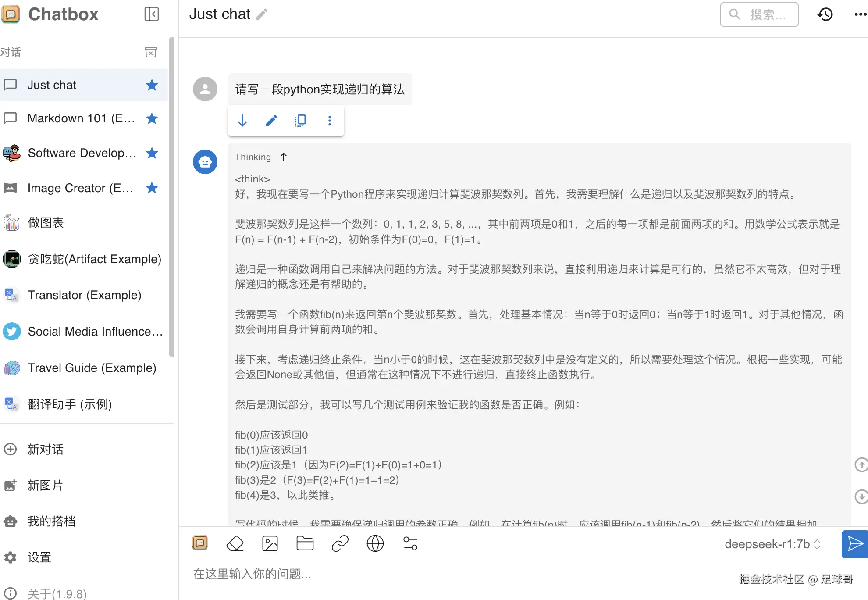
Task: Click the edit conversation title pencil
Action: (x=262, y=14)
